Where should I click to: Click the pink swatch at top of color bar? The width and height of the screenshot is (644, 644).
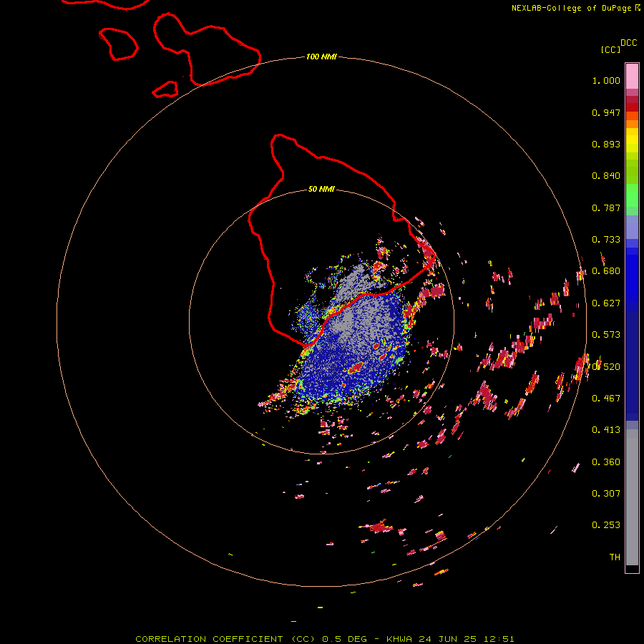coord(632,77)
